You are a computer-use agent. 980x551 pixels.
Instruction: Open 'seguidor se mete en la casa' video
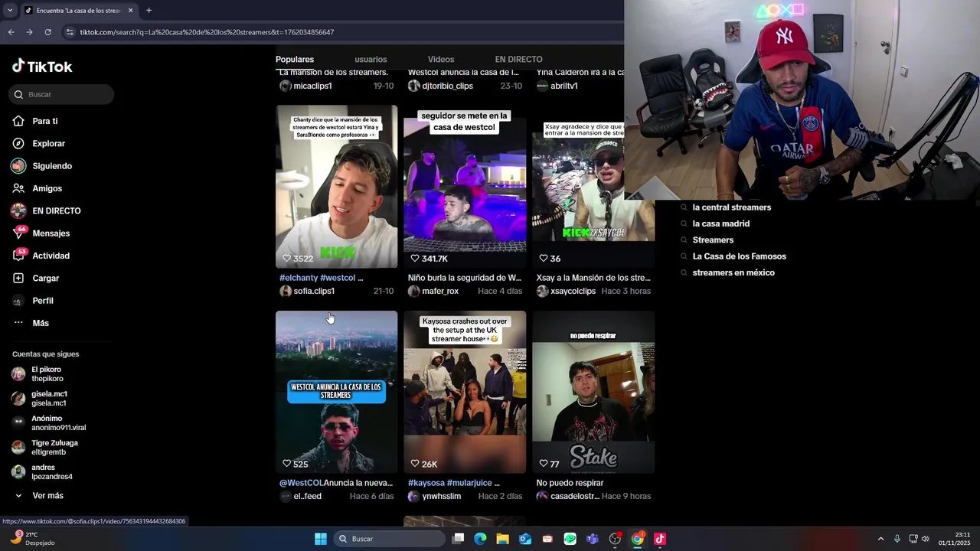465,186
